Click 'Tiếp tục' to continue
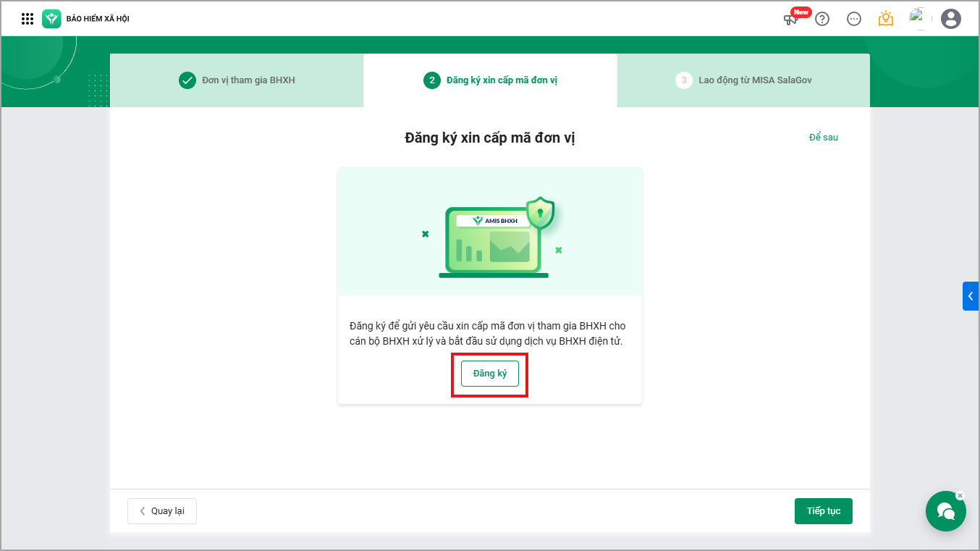Image resolution: width=980 pixels, height=551 pixels. 823,511
